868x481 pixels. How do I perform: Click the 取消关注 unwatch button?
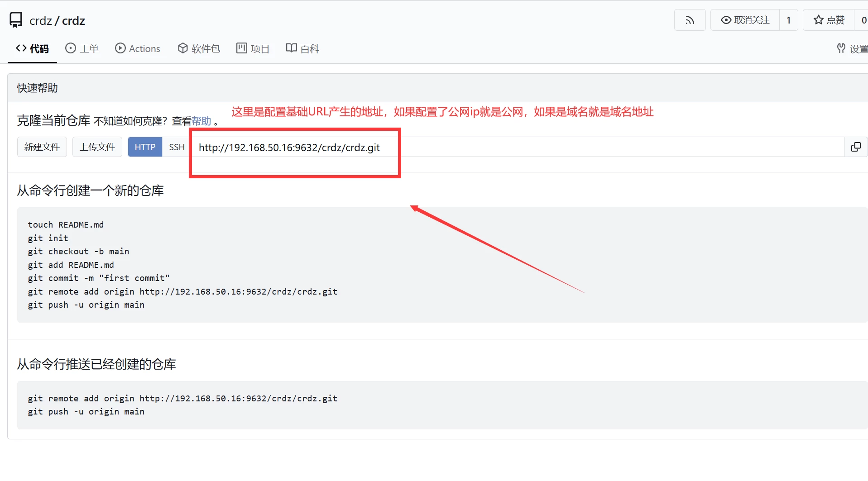[x=745, y=20]
